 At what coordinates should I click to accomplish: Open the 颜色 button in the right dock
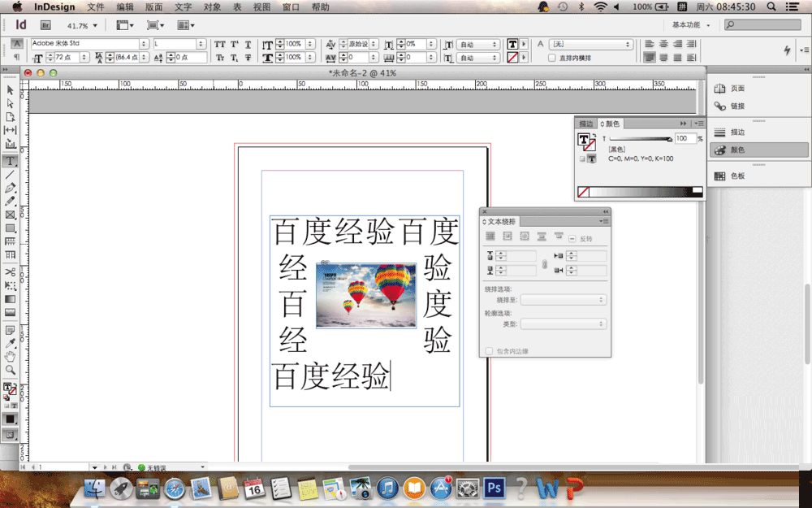[x=758, y=150]
